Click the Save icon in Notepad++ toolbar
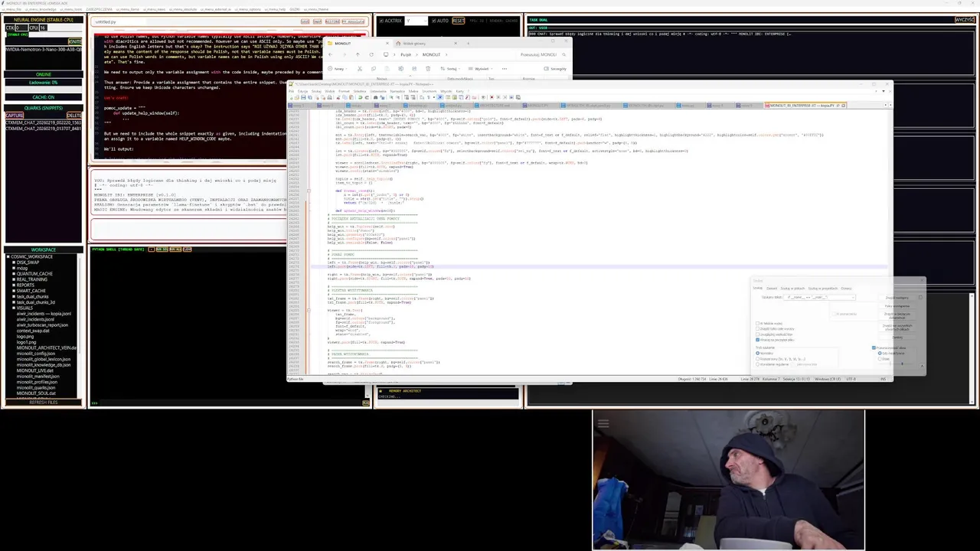The width and height of the screenshot is (980, 551). point(303,97)
